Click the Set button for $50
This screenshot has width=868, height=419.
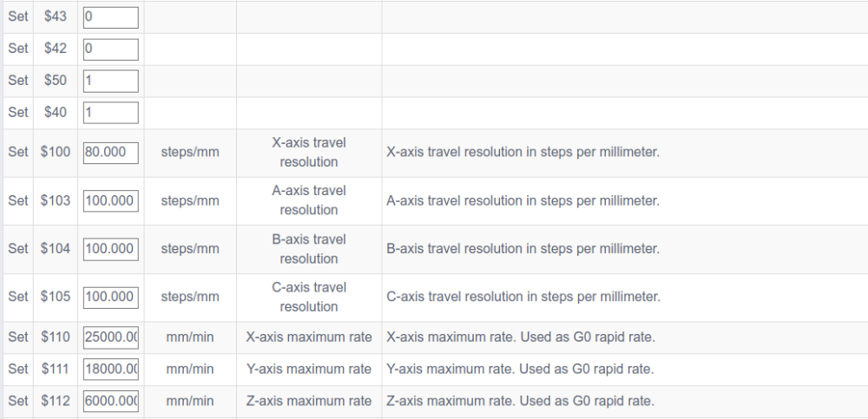(18, 81)
